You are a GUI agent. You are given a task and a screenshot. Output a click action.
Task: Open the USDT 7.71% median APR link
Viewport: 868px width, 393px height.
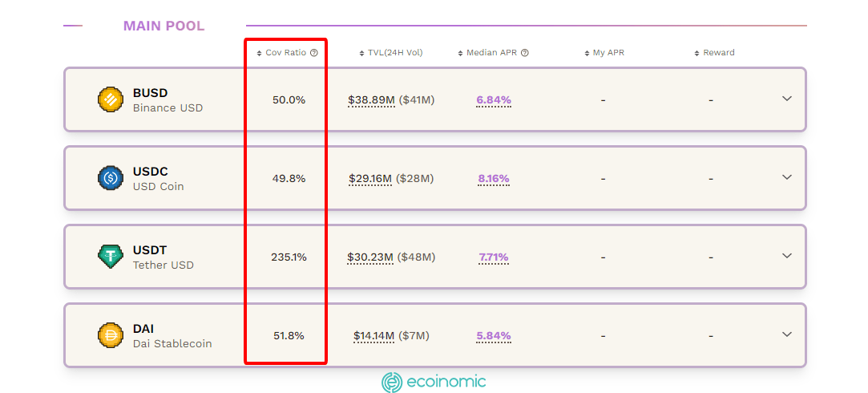[494, 257]
